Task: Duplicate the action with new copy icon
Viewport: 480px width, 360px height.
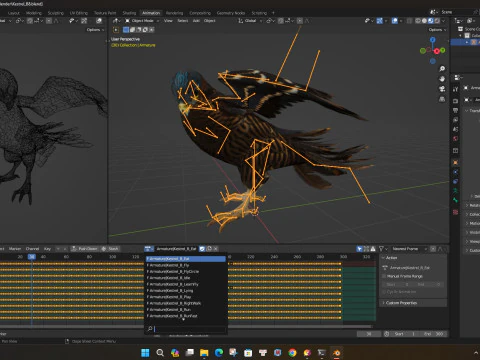Action: (x=209, y=249)
